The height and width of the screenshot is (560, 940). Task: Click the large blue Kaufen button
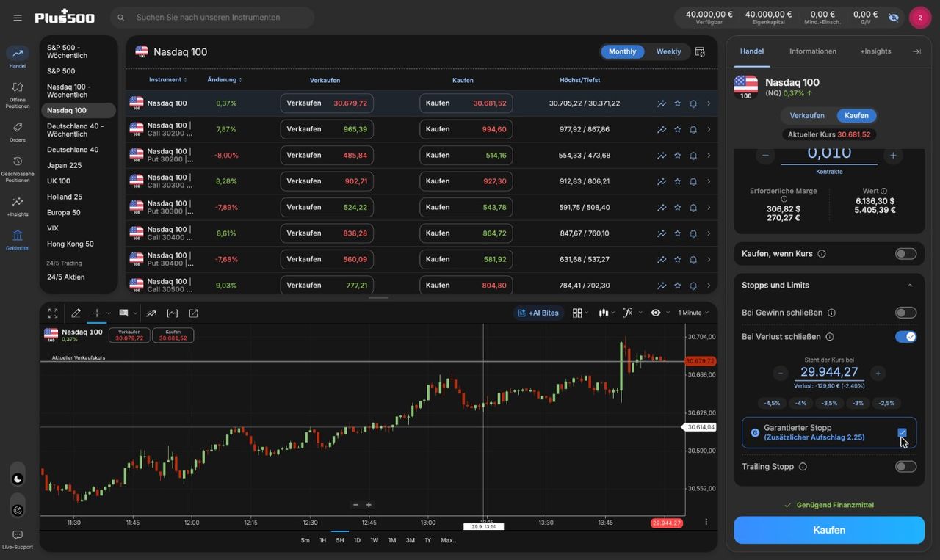829,530
